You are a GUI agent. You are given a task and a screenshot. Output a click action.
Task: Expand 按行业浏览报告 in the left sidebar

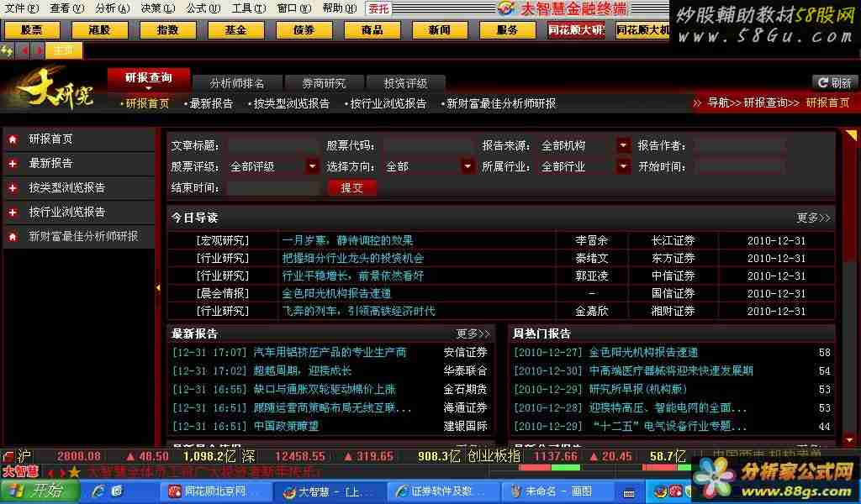(13, 212)
